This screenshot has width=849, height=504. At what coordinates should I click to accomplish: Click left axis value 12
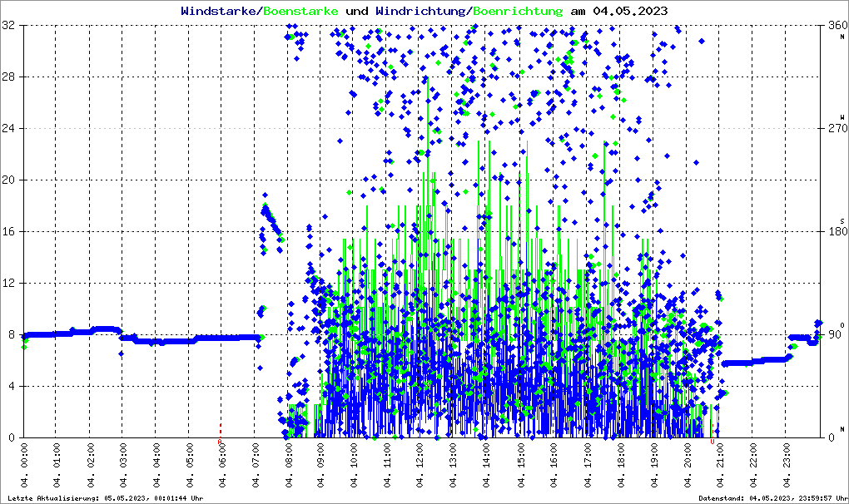pyautogui.click(x=8, y=283)
